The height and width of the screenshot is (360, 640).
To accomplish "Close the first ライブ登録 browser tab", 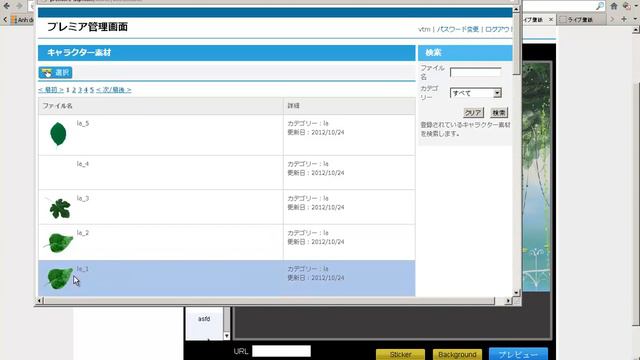I will (551, 19).
